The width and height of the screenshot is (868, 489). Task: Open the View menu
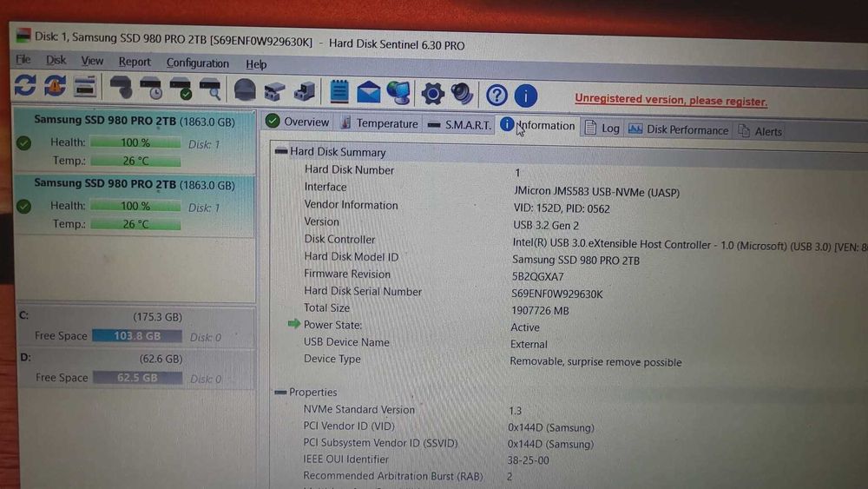pos(92,61)
